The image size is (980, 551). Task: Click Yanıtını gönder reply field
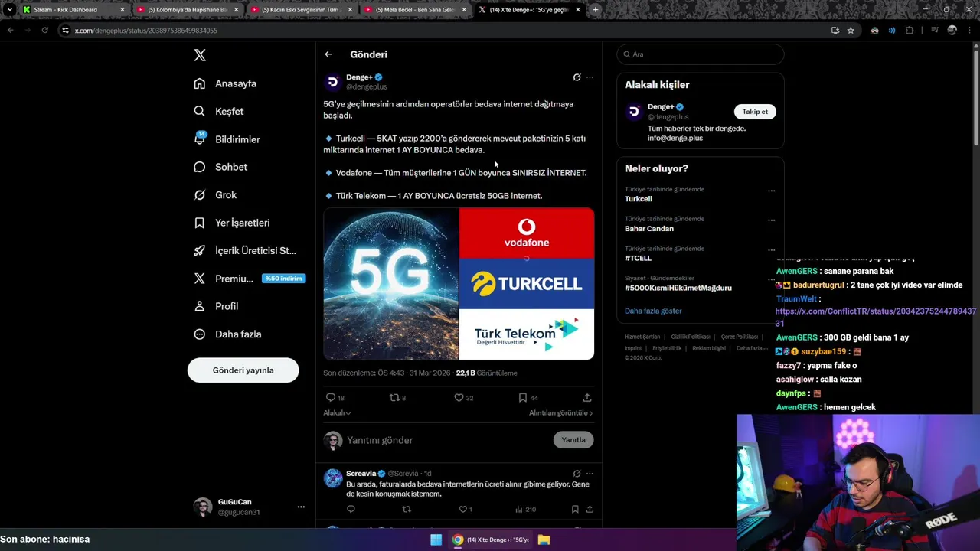pos(448,440)
